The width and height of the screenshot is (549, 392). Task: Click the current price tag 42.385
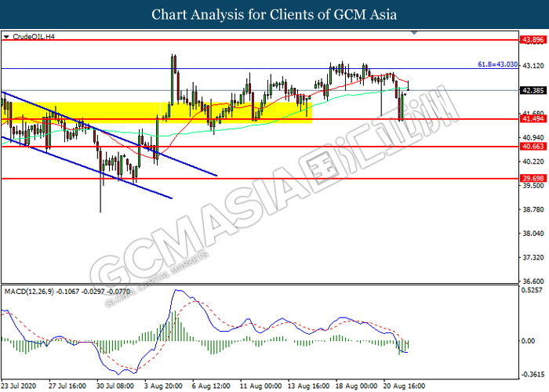point(533,91)
